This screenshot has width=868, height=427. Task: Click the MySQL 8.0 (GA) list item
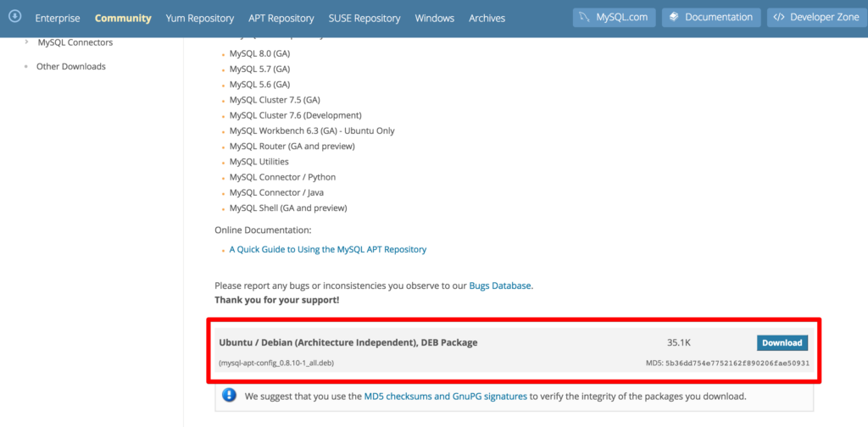[259, 54]
